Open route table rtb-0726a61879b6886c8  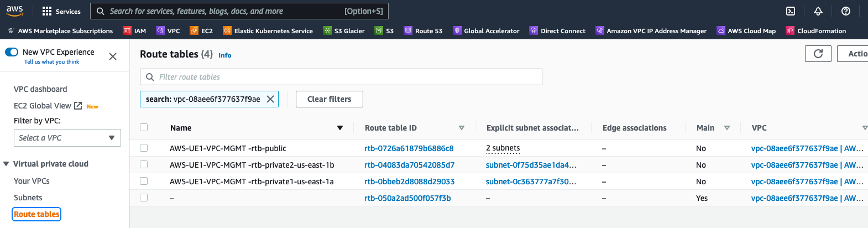point(409,148)
